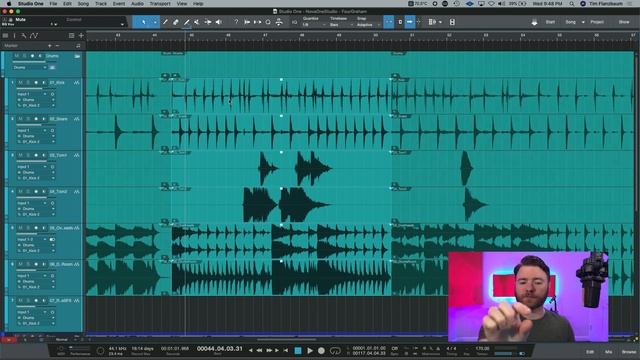Mute the 03_Tom1 track
Screen dimensions: 640x360
[x=20, y=155]
